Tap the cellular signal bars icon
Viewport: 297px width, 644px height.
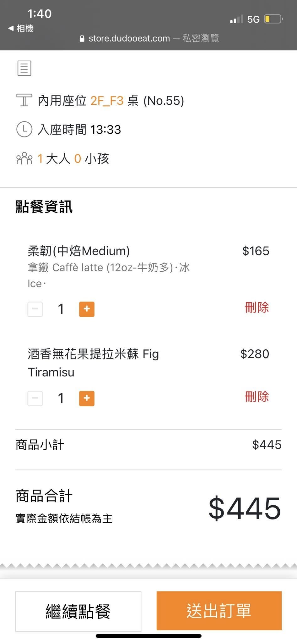pos(236,19)
